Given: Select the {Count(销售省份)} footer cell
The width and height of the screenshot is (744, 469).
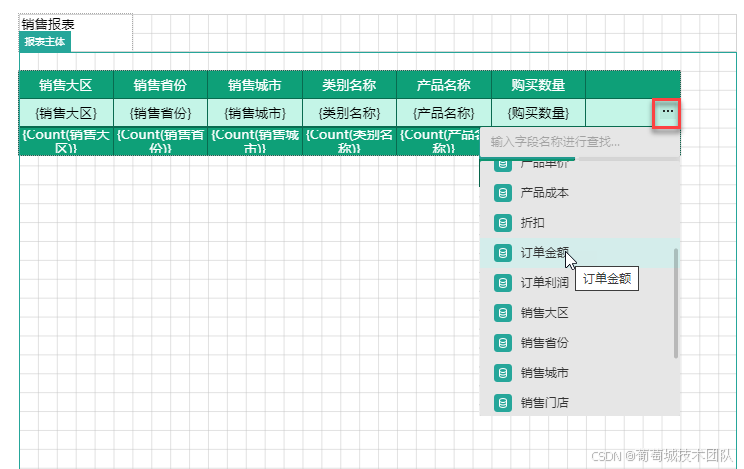Looking at the screenshot, I should point(160,141).
